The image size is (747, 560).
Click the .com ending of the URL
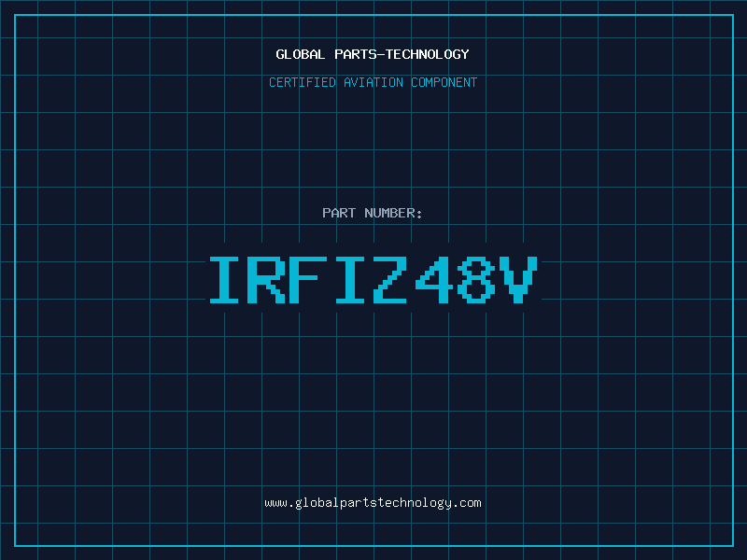coord(467,503)
